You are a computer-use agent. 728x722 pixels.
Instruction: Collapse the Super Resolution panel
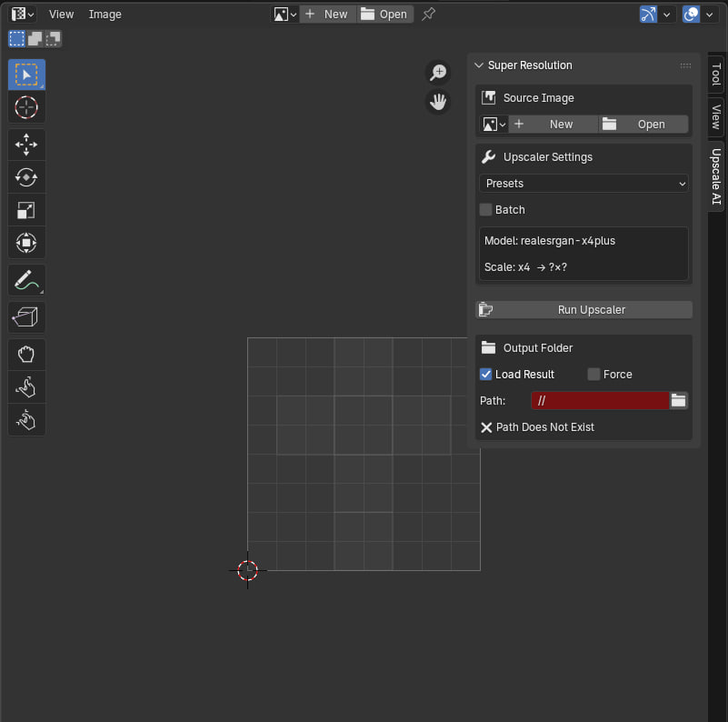click(479, 65)
